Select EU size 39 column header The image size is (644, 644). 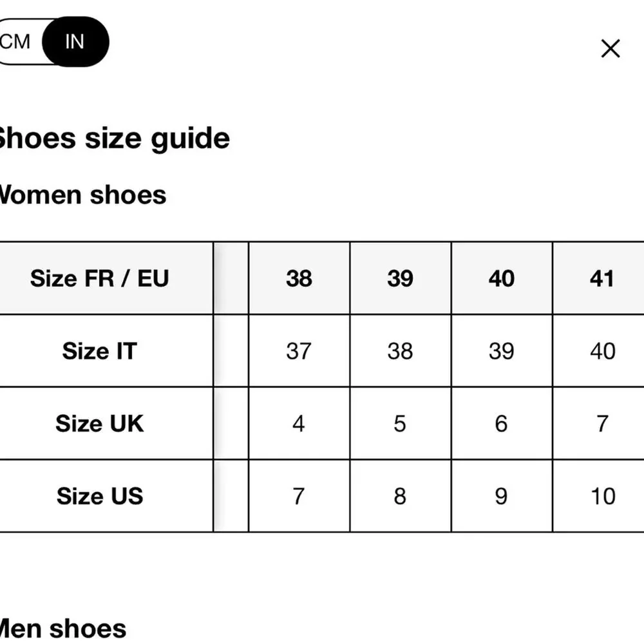[401, 278]
